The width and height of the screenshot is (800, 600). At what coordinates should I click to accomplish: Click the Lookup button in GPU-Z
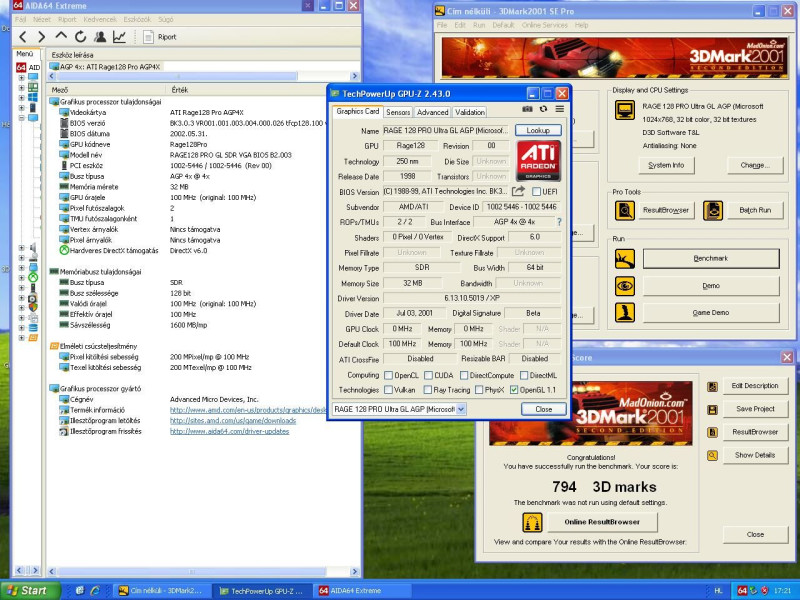click(538, 130)
